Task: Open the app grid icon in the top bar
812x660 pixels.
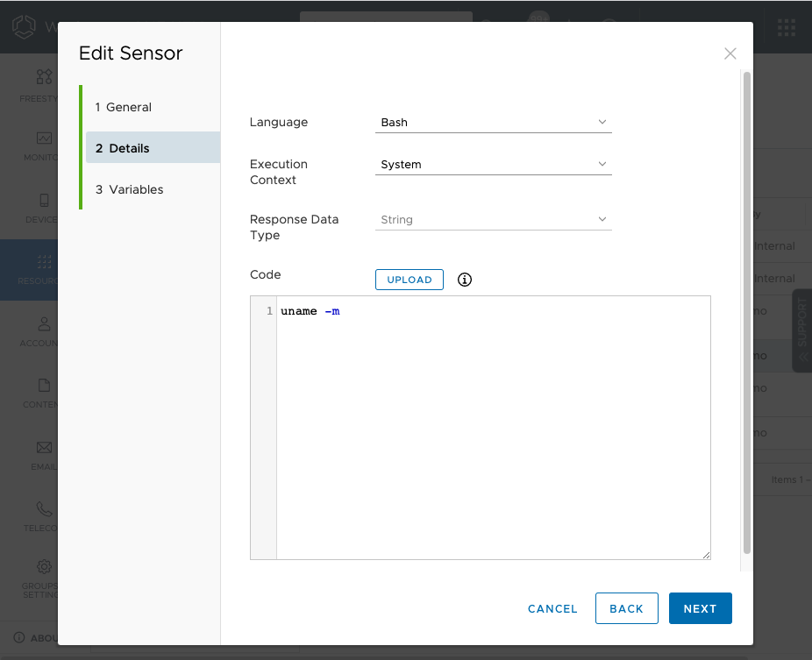Action: tap(787, 27)
